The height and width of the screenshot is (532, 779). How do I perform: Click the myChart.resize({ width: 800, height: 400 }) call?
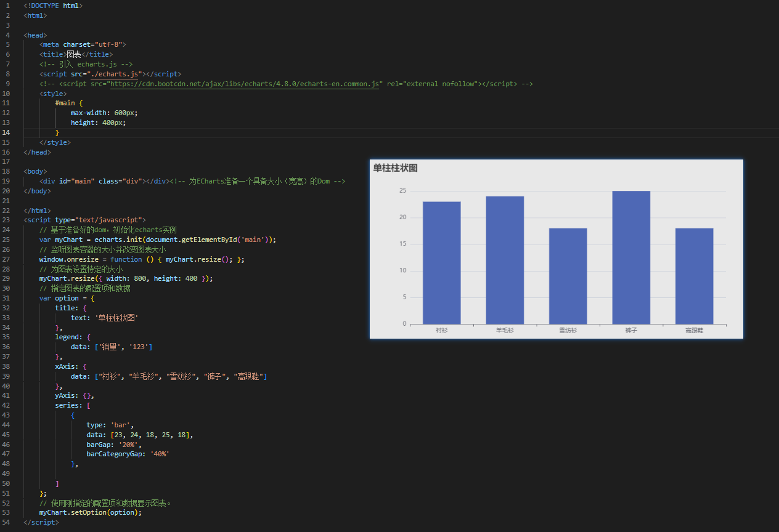(126, 278)
